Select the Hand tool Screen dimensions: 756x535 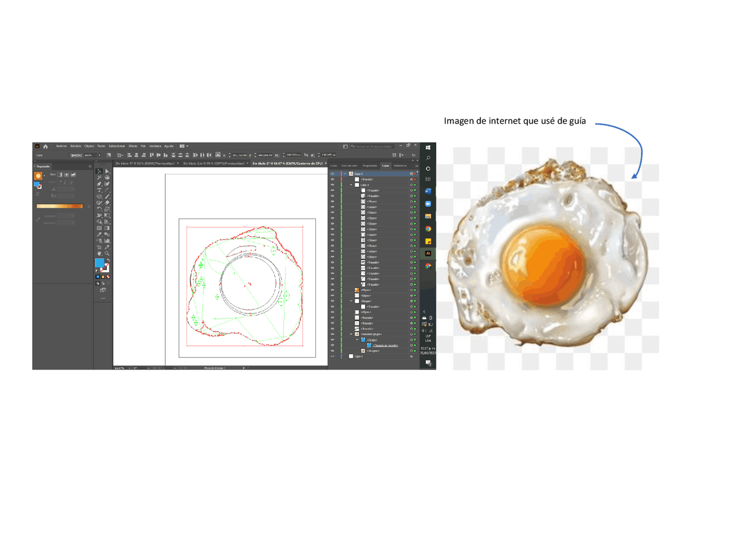99,252
